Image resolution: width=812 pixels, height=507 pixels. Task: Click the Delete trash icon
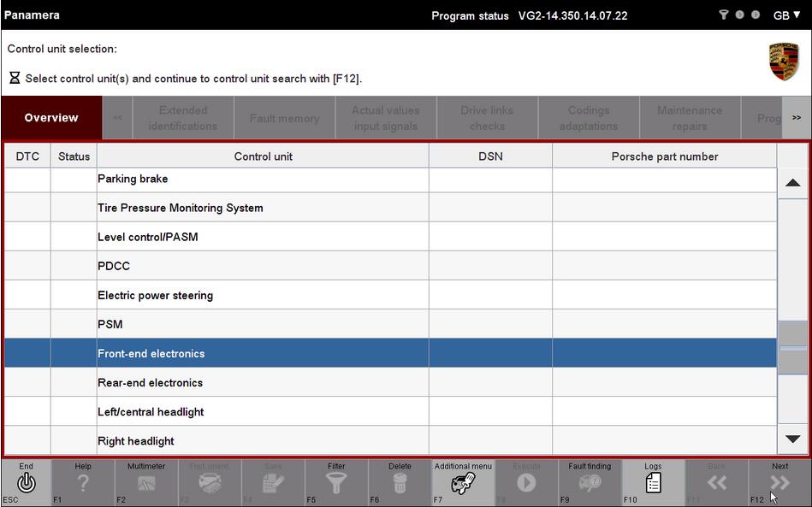coord(400,483)
